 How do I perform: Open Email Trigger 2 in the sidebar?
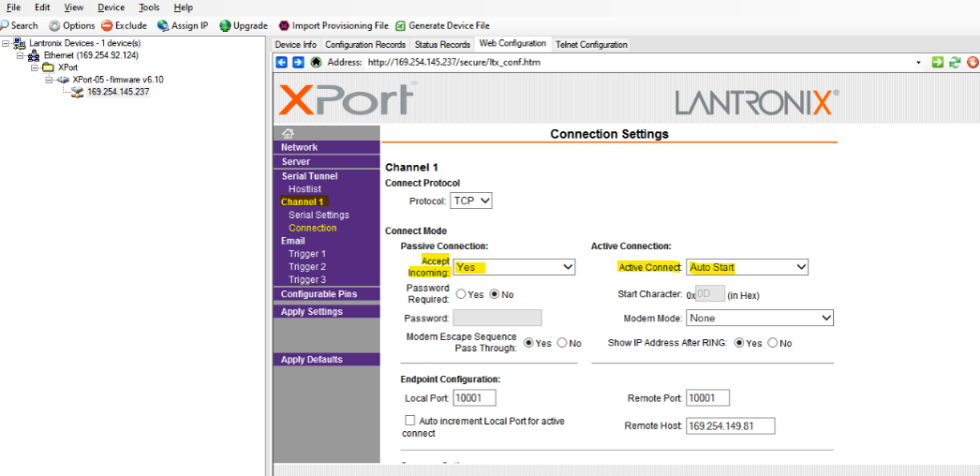click(x=307, y=267)
